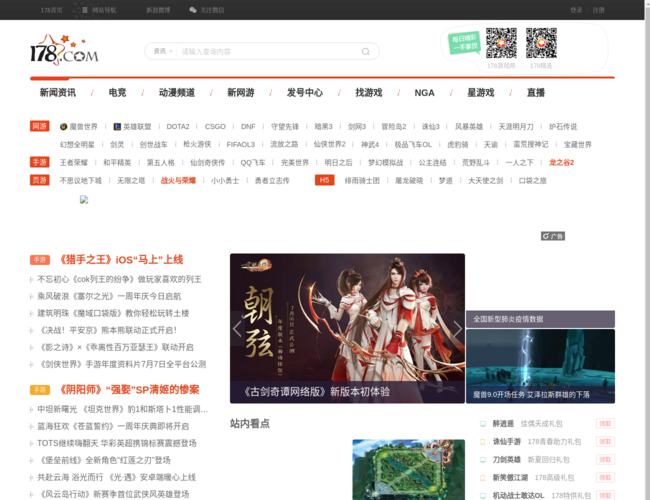Open NGA navigation tab
This screenshot has height=500, width=650.
point(424,93)
